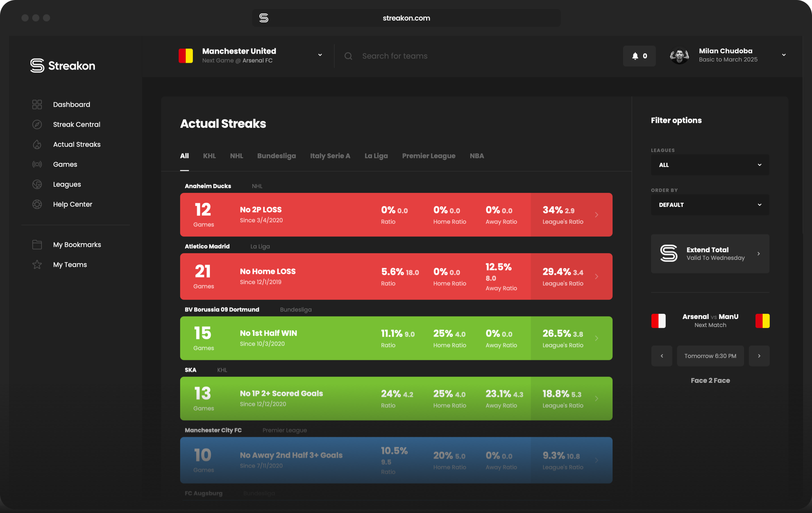Click the Manchester United flag in header

pos(186,56)
